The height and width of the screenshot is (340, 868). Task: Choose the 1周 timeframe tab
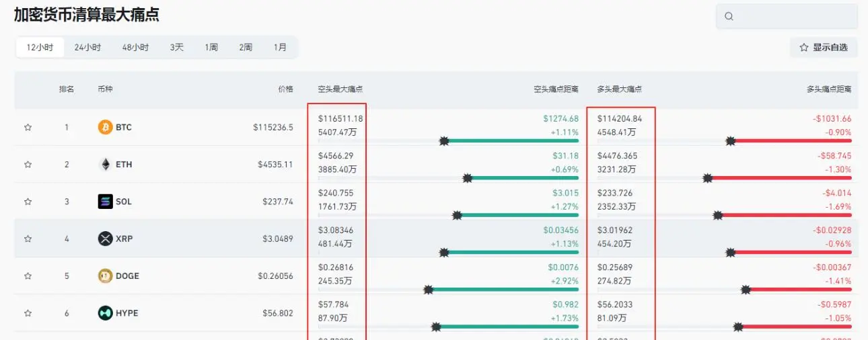coord(211,48)
